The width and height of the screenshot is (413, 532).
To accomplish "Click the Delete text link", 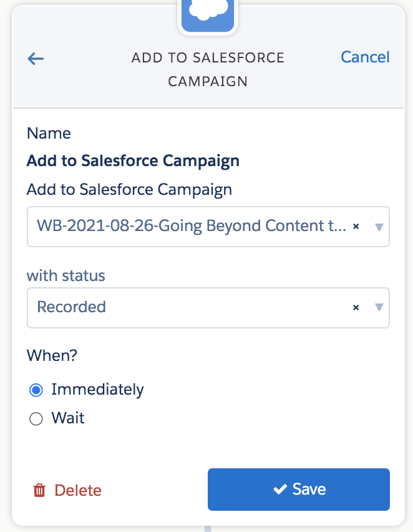I will 78,491.
